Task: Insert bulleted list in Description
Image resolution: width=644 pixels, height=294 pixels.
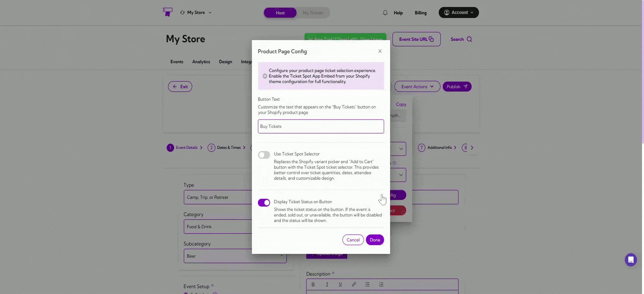Action: [x=368, y=284]
